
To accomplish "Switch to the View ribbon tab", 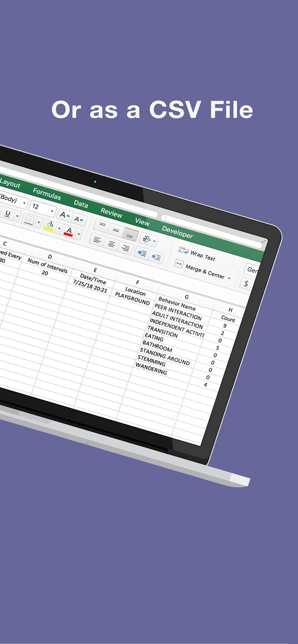I will coord(142,222).
